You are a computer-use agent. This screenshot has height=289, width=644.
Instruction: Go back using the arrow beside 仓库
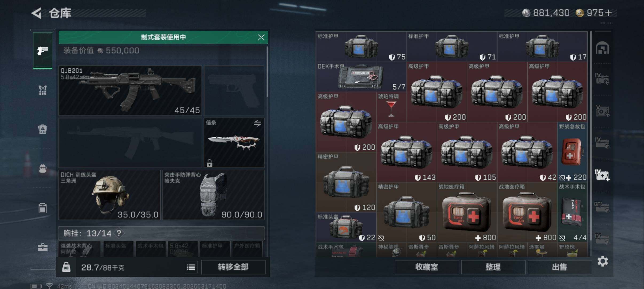tap(37, 13)
